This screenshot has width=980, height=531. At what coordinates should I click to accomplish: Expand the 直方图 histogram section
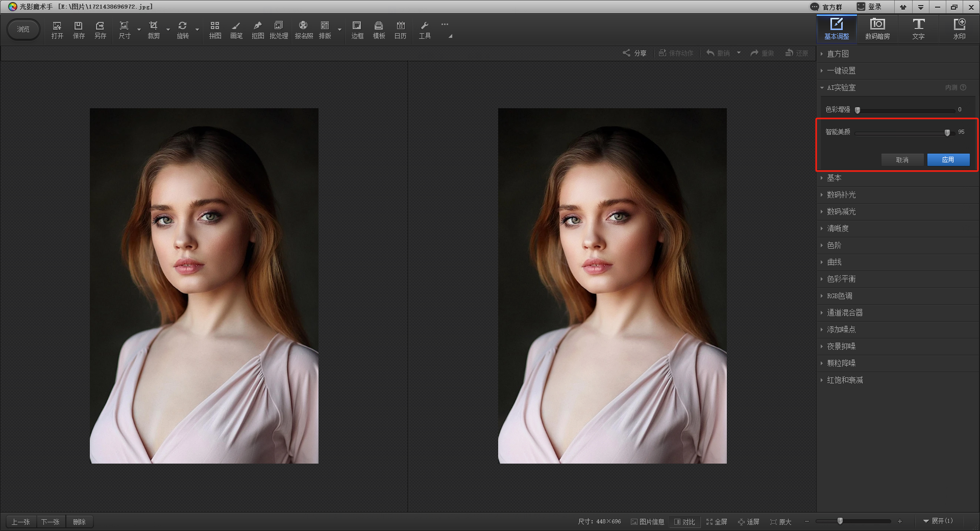(838, 54)
